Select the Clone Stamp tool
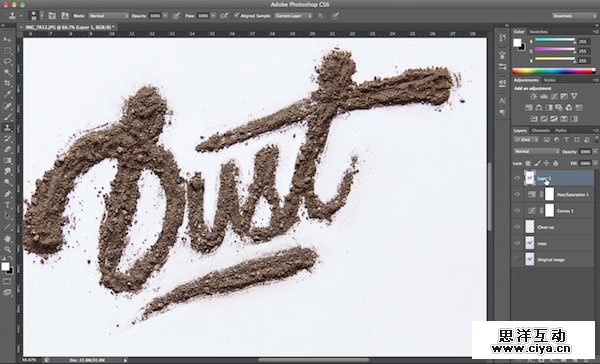This screenshot has width=600, height=364. point(7,128)
